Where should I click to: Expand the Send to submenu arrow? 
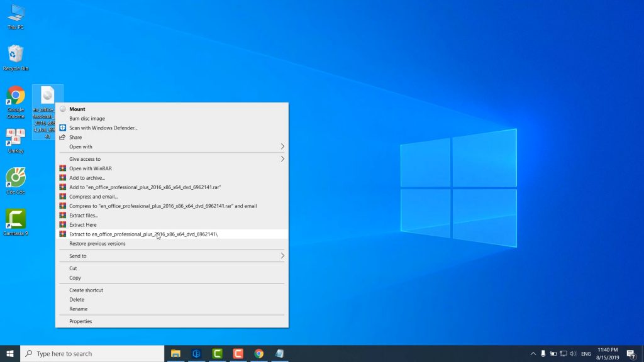pos(282,256)
